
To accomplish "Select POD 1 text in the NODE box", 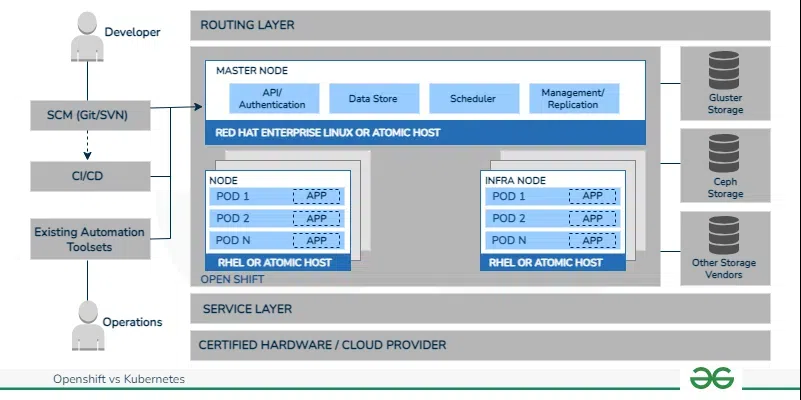I will pyautogui.click(x=232, y=196).
